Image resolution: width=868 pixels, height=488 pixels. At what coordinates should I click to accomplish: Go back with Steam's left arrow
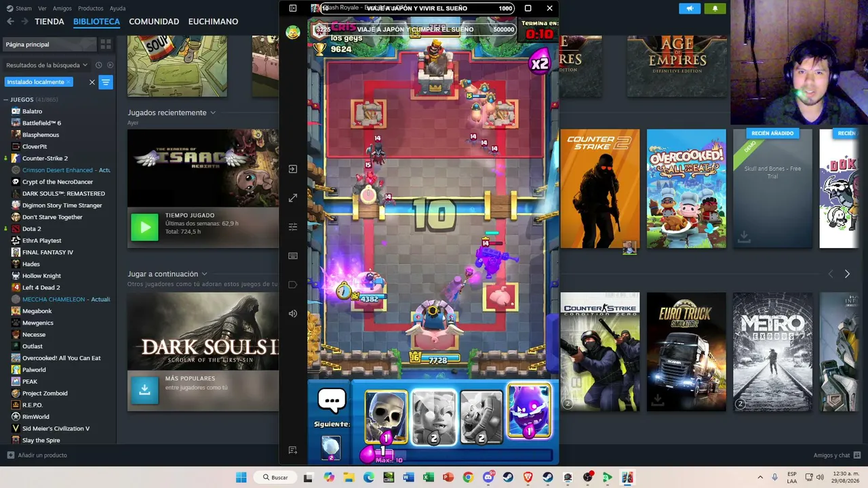(10, 22)
